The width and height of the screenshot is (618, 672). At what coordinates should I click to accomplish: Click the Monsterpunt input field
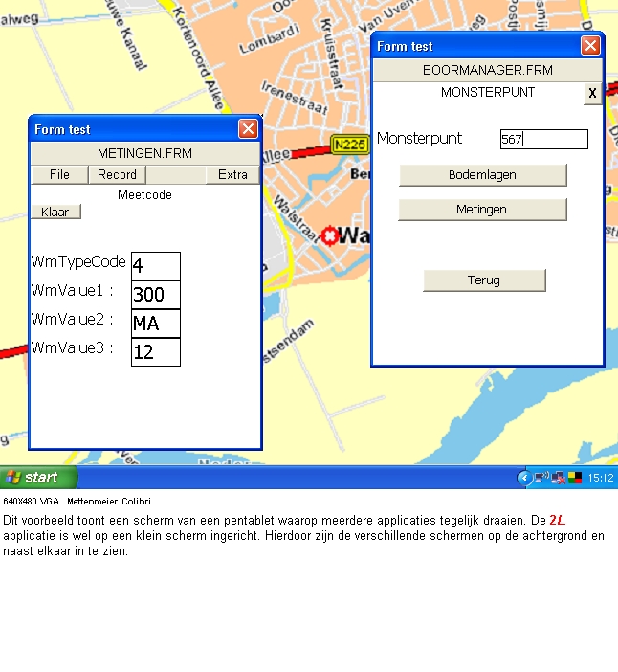(x=543, y=139)
